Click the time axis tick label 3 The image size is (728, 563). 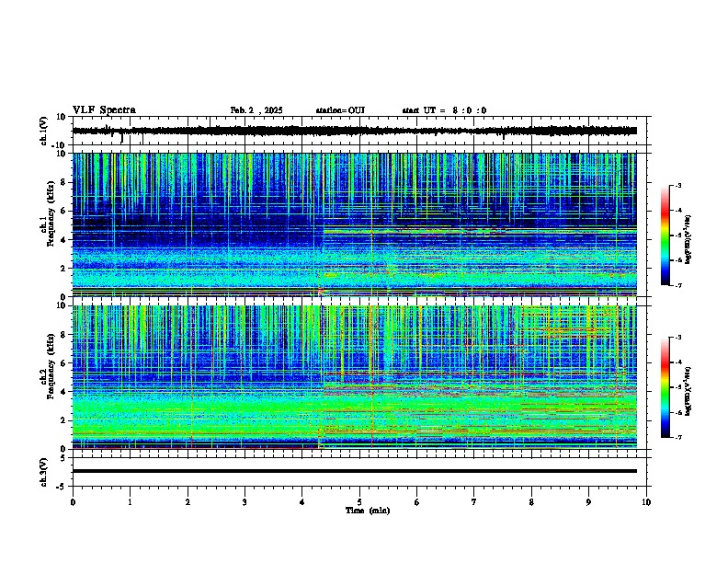point(245,502)
